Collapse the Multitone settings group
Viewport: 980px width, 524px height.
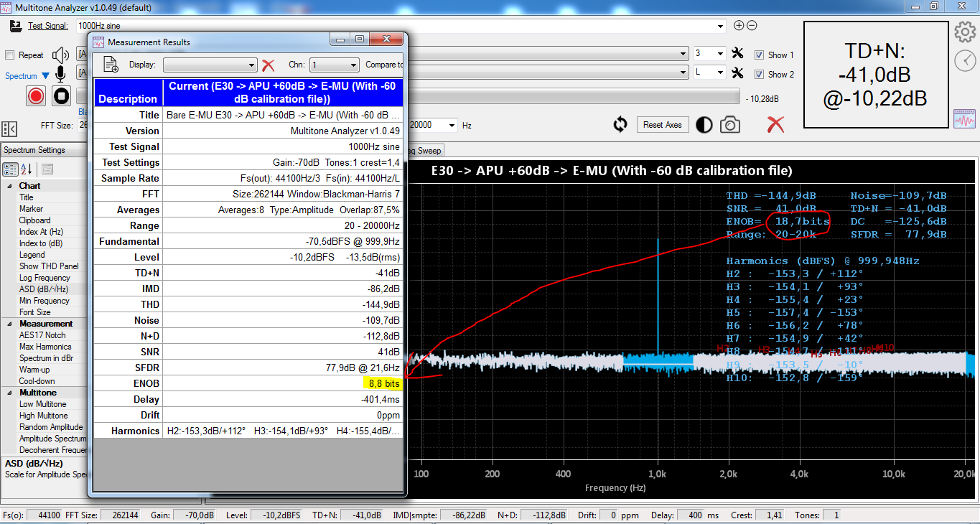pyautogui.click(x=10, y=393)
